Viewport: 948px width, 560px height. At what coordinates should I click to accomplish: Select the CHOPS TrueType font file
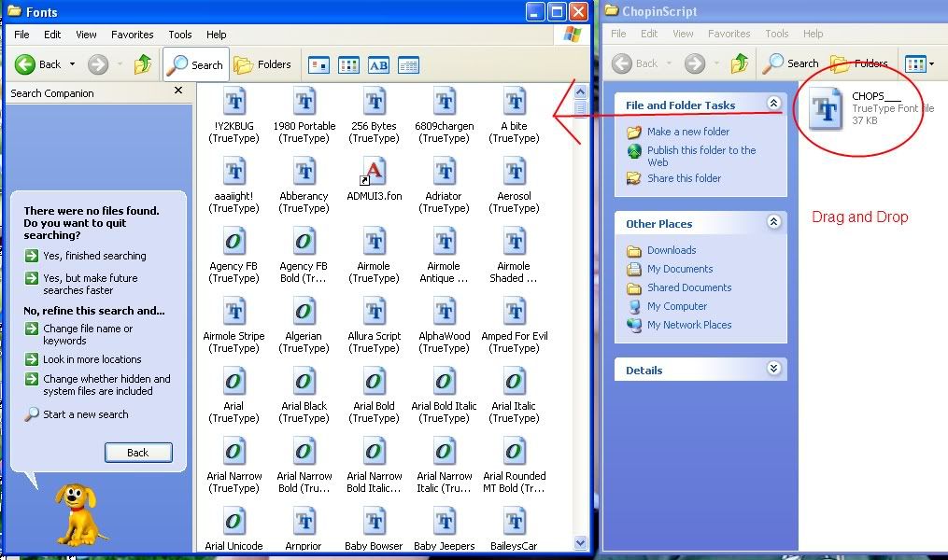coord(826,109)
